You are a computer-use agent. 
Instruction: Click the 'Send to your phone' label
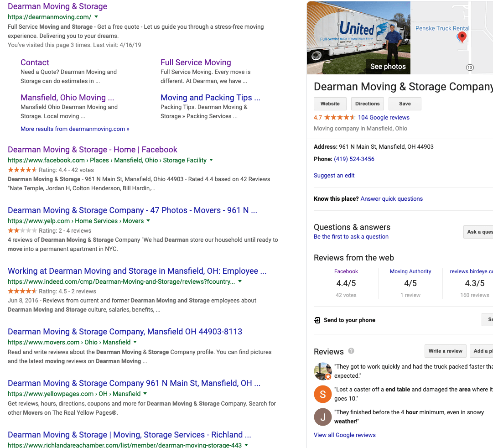tap(350, 320)
